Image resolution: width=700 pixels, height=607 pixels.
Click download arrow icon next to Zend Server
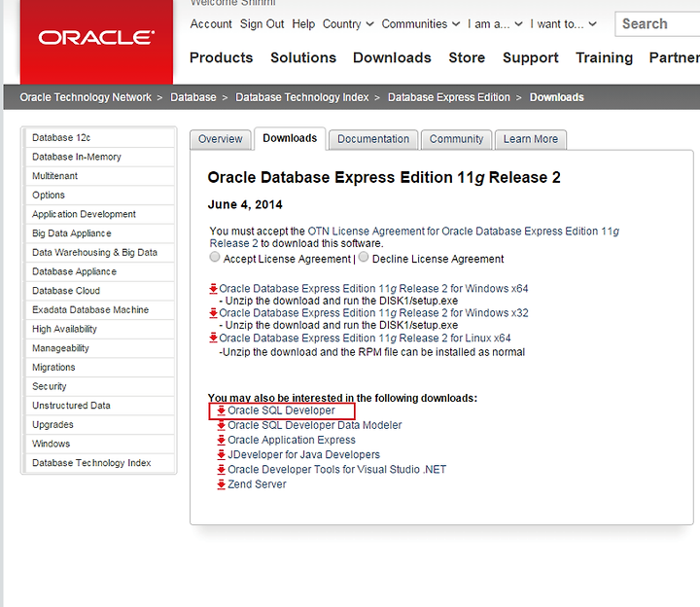(x=221, y=484)
